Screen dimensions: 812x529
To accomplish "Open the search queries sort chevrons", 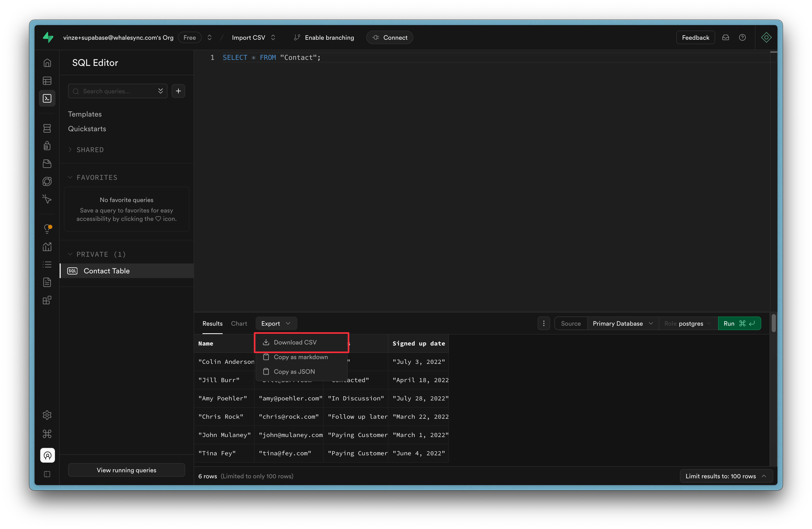I will tap(161, 91).
